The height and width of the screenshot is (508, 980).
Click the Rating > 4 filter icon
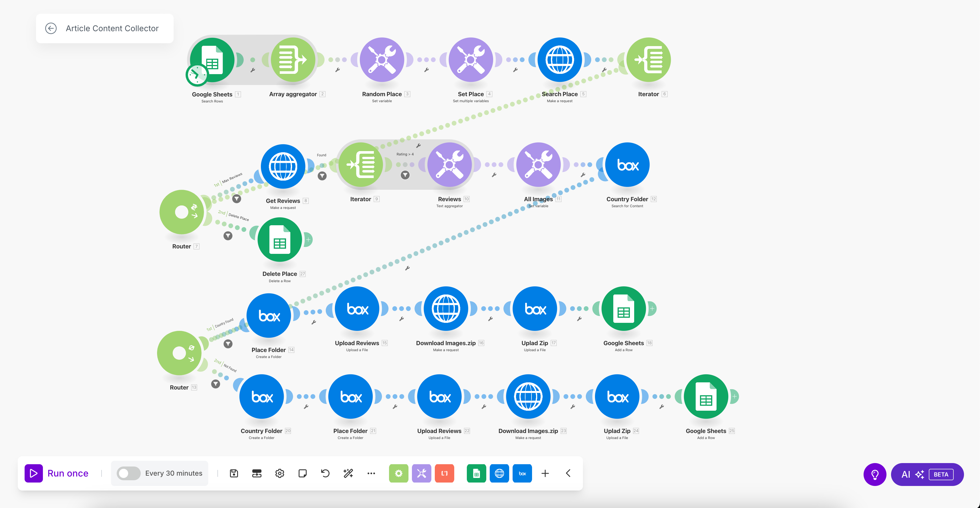(x=405, y=175)
